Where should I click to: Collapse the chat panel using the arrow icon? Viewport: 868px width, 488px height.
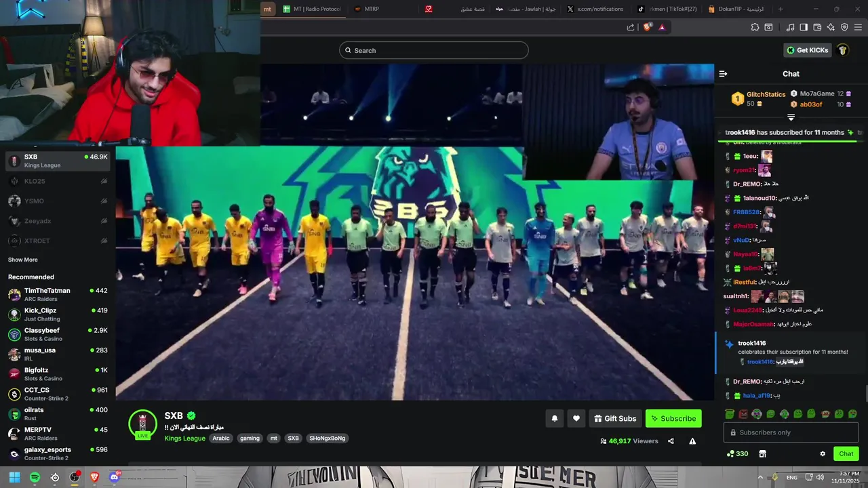[x=723, y=74]
